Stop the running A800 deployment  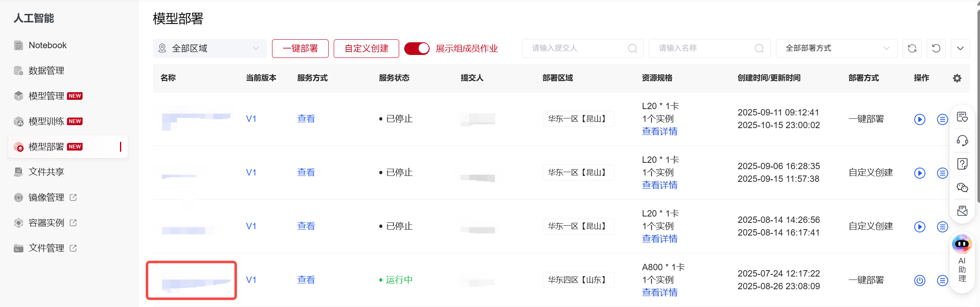pyautogui.click(x=920, y=280)
